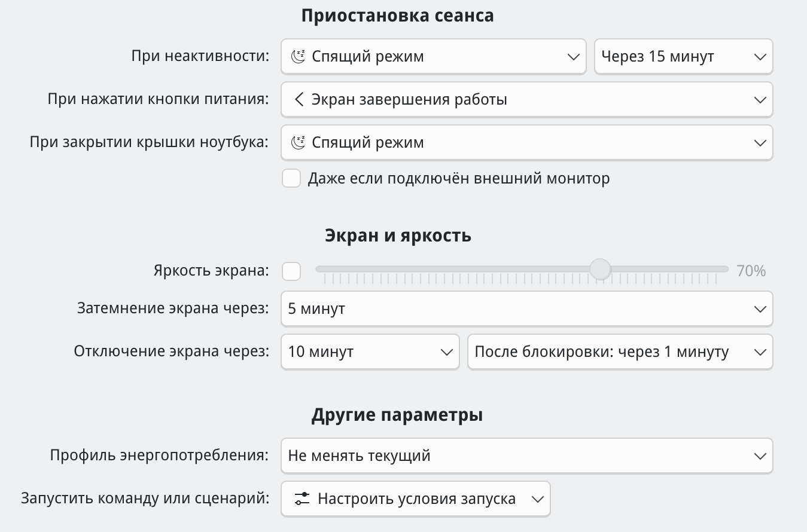Click the sleep moon icon beside При неактивности
The height and width of the screenshot is (532, 807).
pos(298,57)
